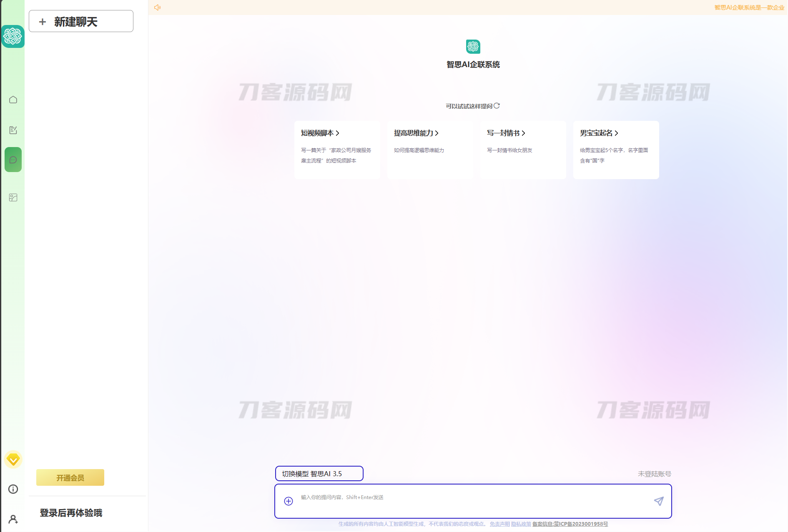Viewport: 788px width, 532px height.
Task: Open the 写一封情书 suggestion card
Action: coord(523,150)
